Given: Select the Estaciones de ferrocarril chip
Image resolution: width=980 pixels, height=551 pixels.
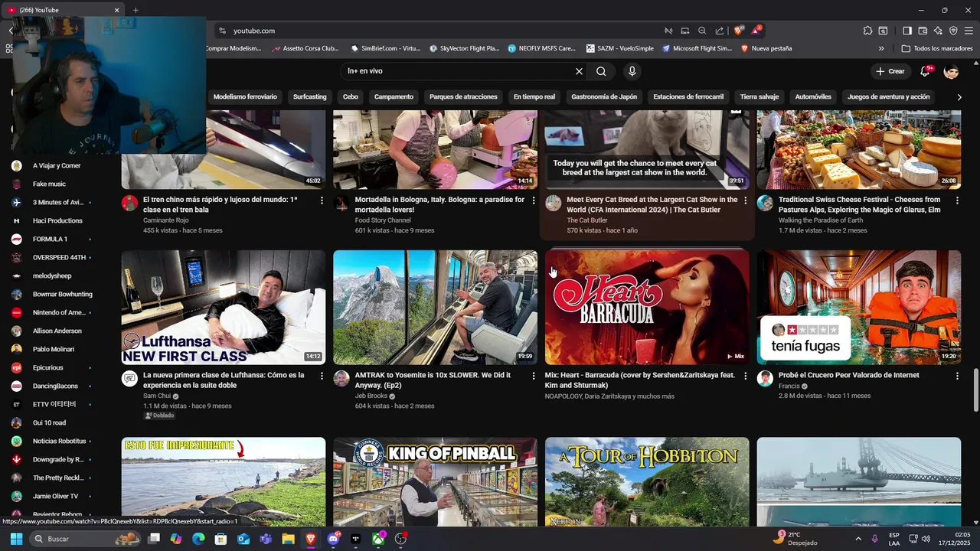Looking at the screenshot, I should pos(688,97).
